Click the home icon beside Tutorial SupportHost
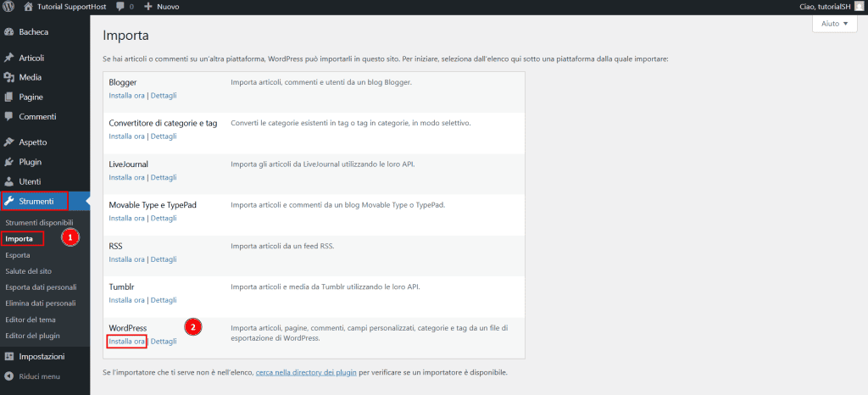 tap(28, 7)
